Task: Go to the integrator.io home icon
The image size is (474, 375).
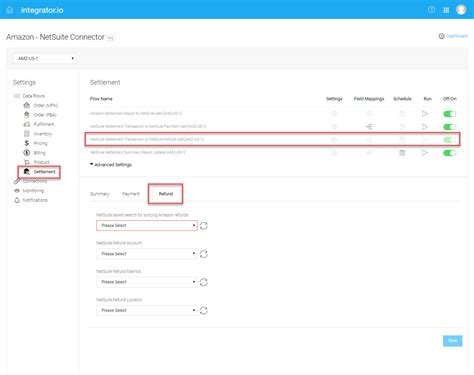Action: click(x=10, y=10)
